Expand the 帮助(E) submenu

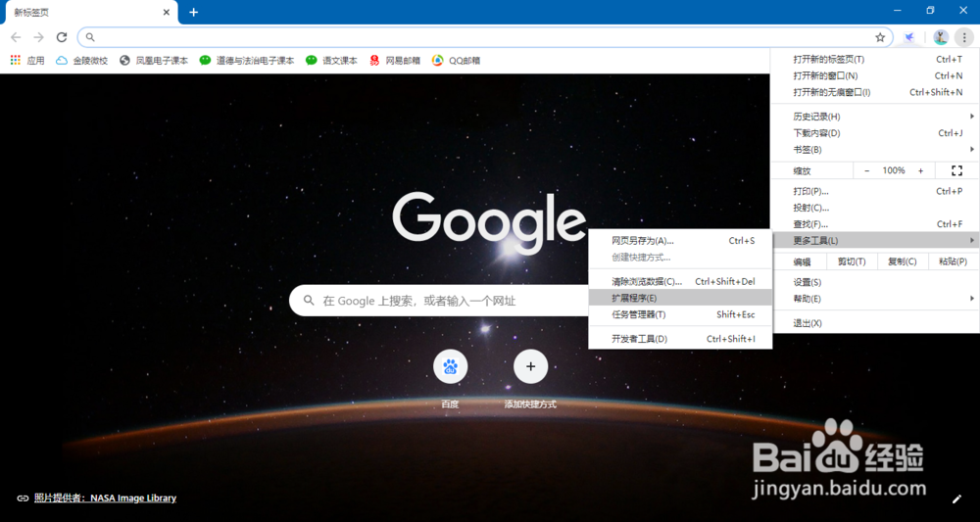(875, 299)
